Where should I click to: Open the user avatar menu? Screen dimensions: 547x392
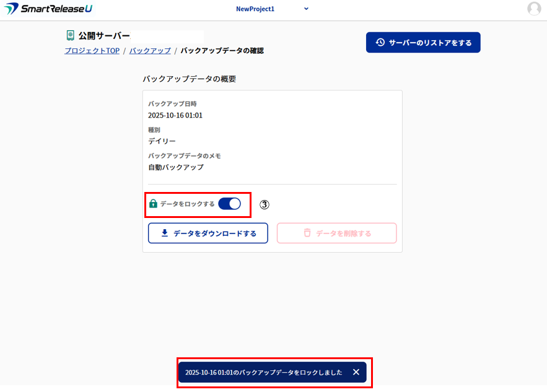(533, 9)
